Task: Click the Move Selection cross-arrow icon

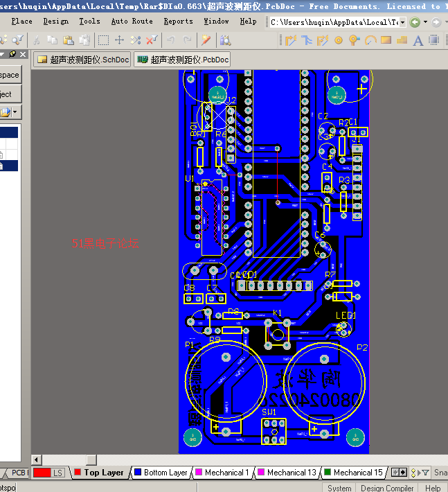Action: pos(120,40)
